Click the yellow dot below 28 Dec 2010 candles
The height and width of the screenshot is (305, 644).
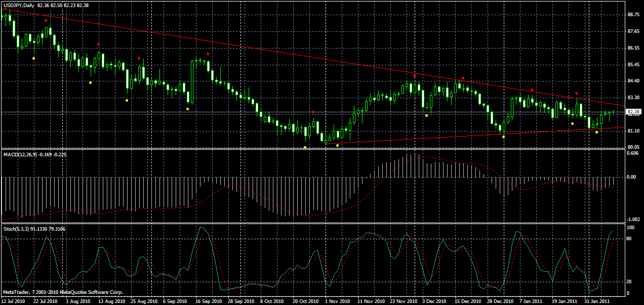[503, 137]
